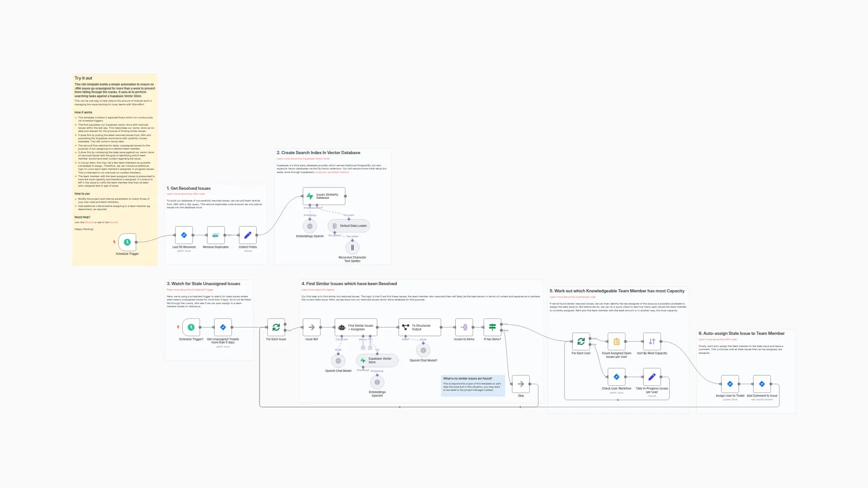Open Get Unassigned Tickets Jira node
Screen dimensions: 868x488
223,327
